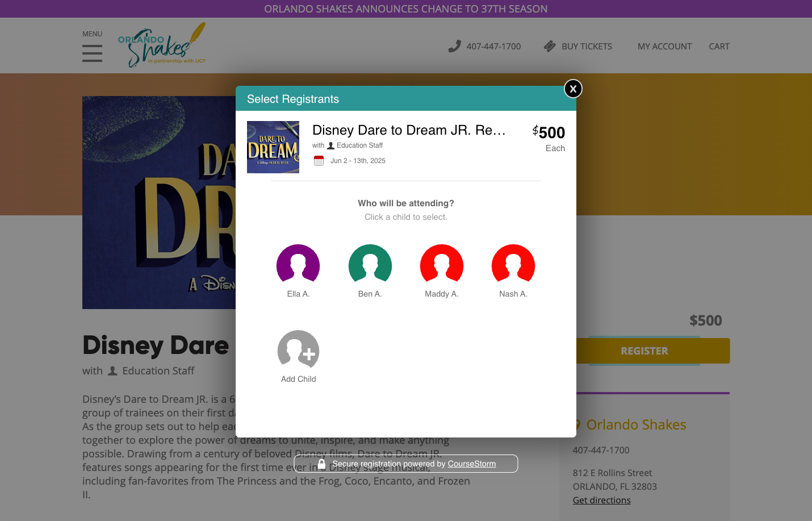Viewport: 812px width, 521px height.
Task: Choose Nash A. for registration
Action: coord(513,265)
